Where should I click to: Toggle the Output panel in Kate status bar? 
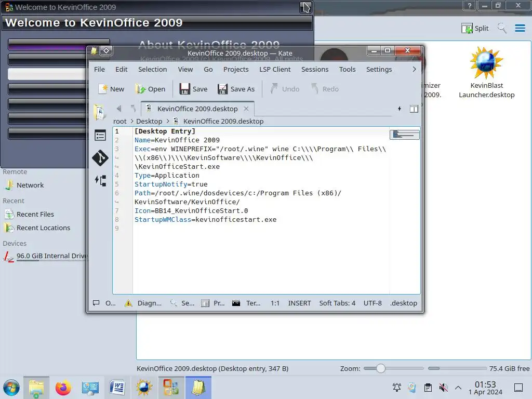(104, 303)
